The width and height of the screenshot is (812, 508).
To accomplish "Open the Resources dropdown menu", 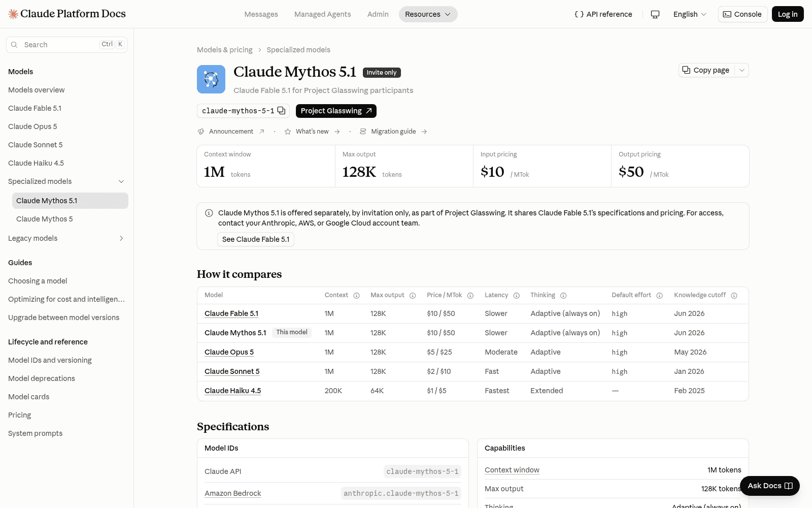I will click(x=428, y=14).
